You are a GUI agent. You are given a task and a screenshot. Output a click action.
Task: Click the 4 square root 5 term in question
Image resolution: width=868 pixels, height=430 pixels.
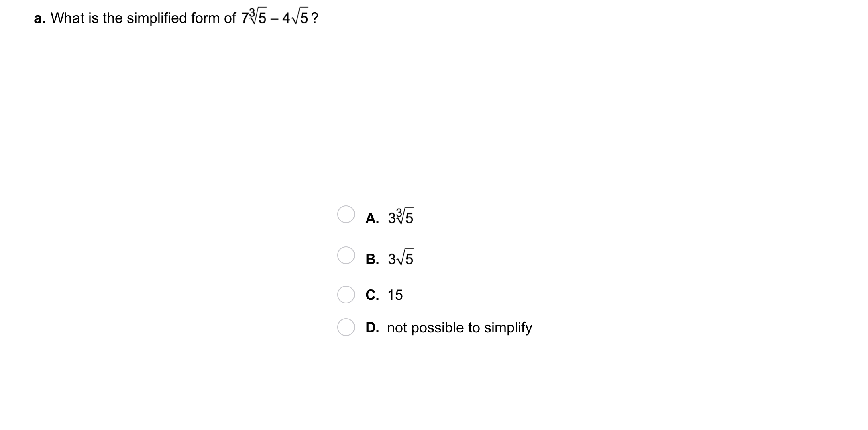tap(295, 18)
